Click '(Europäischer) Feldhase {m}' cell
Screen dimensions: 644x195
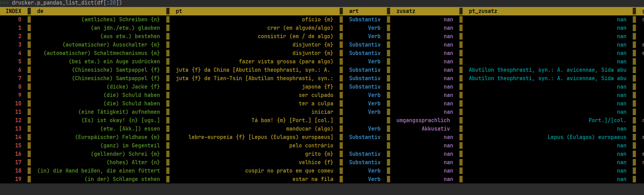[x=117, y=137]
